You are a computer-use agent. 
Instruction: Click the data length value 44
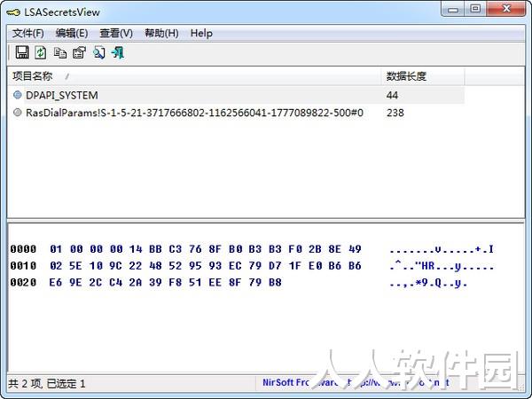392,96
